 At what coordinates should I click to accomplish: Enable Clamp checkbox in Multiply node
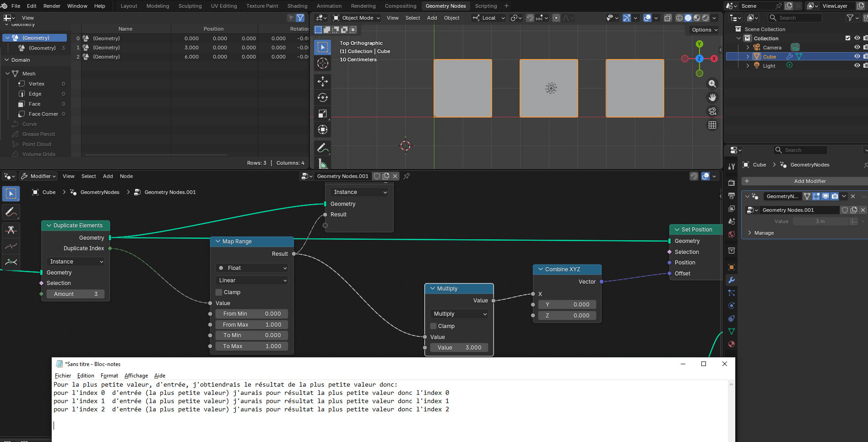pyautogui.click(x=433, y=326)
